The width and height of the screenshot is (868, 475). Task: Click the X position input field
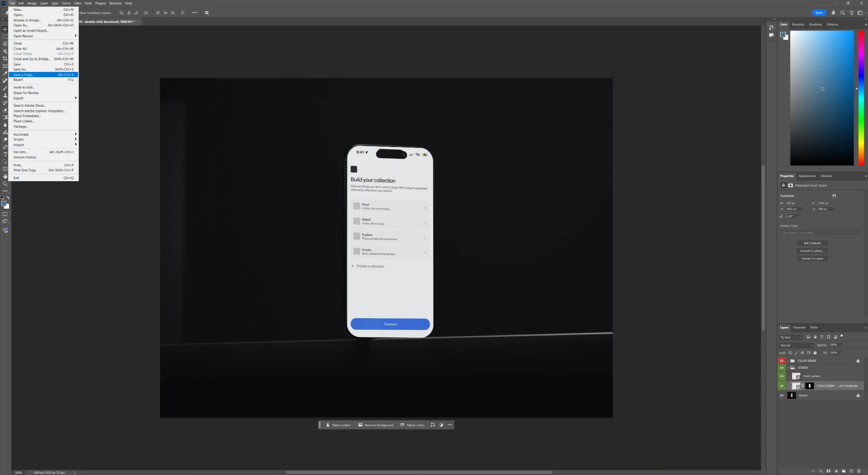pyautogui.click(x=793, y=209)
